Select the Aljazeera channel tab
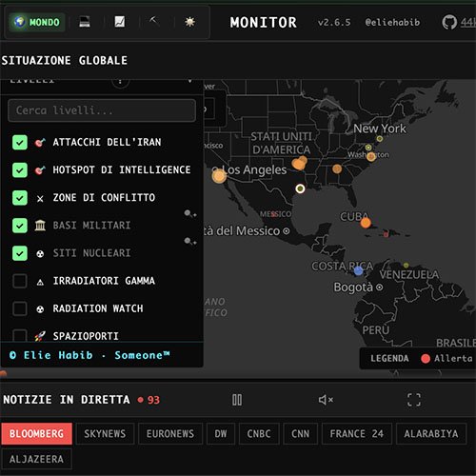The width and height of the screenshot is (476, 476). coord(36,459)
